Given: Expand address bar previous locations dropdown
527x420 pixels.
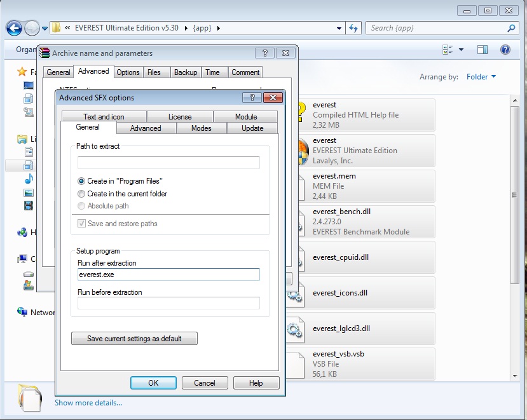Looking at the screenshot, I should click(x=339, y=29).
